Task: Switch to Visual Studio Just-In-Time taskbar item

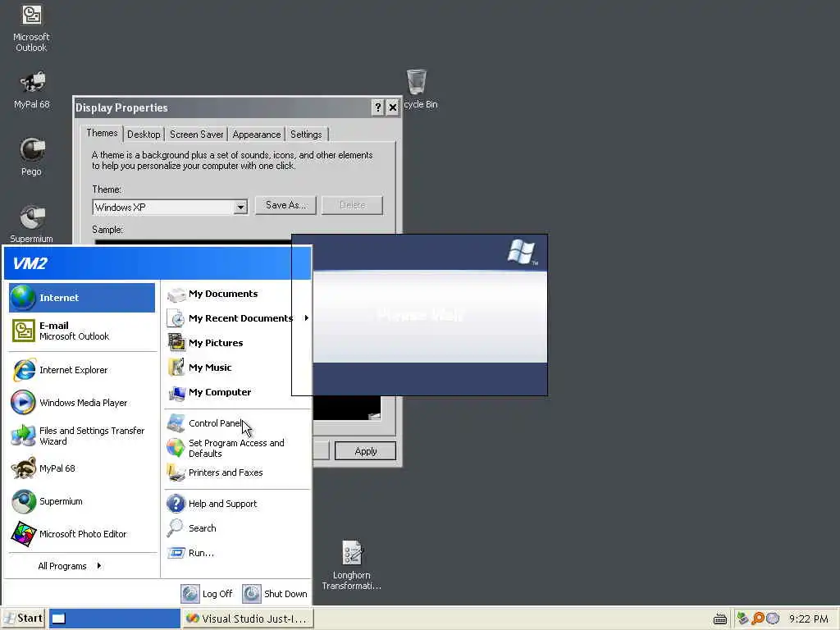Action: pos(248,619)
